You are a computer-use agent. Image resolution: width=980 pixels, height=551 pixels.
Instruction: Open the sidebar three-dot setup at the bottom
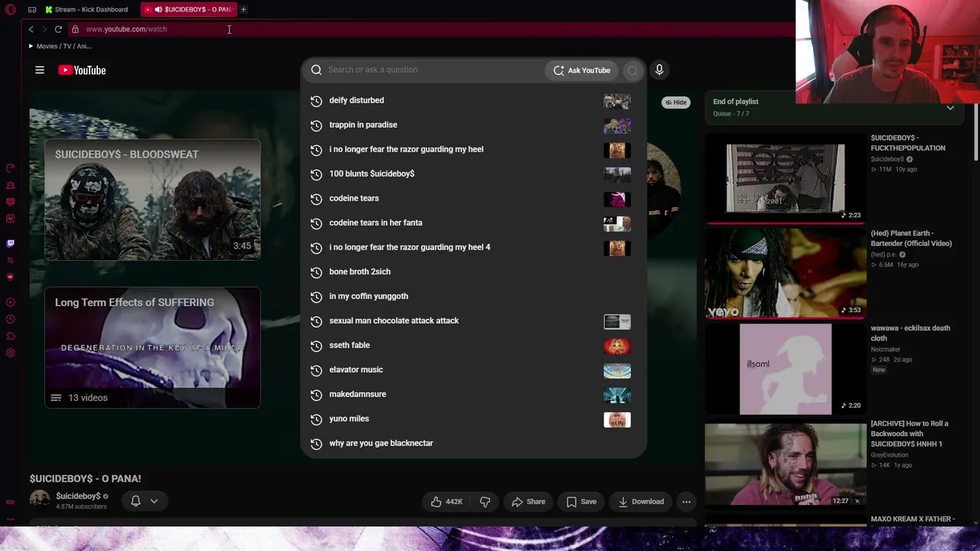coord(10,518)
